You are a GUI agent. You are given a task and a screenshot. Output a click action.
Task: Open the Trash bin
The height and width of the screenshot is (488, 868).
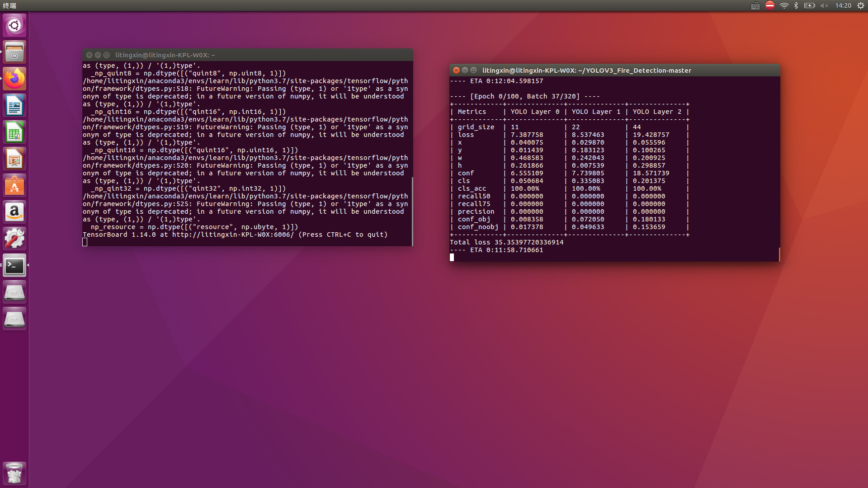click(14, 474)
